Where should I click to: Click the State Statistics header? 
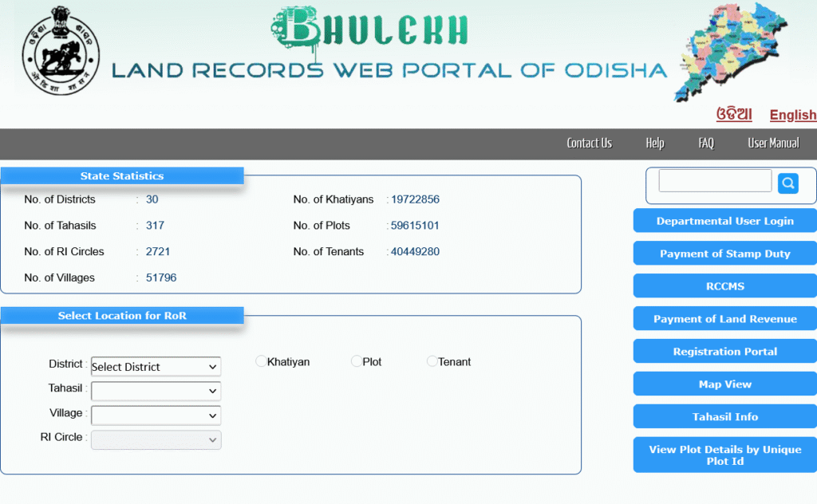(122, 176)
